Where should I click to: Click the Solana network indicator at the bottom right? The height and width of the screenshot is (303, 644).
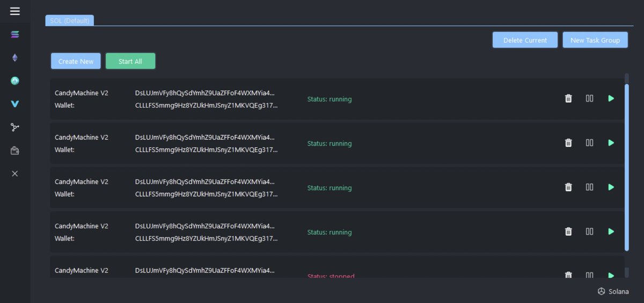tap(613, 291)
